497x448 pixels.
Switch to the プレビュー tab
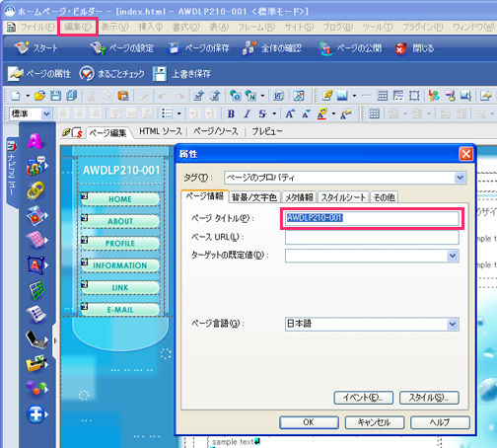click(x=267, y=131)
